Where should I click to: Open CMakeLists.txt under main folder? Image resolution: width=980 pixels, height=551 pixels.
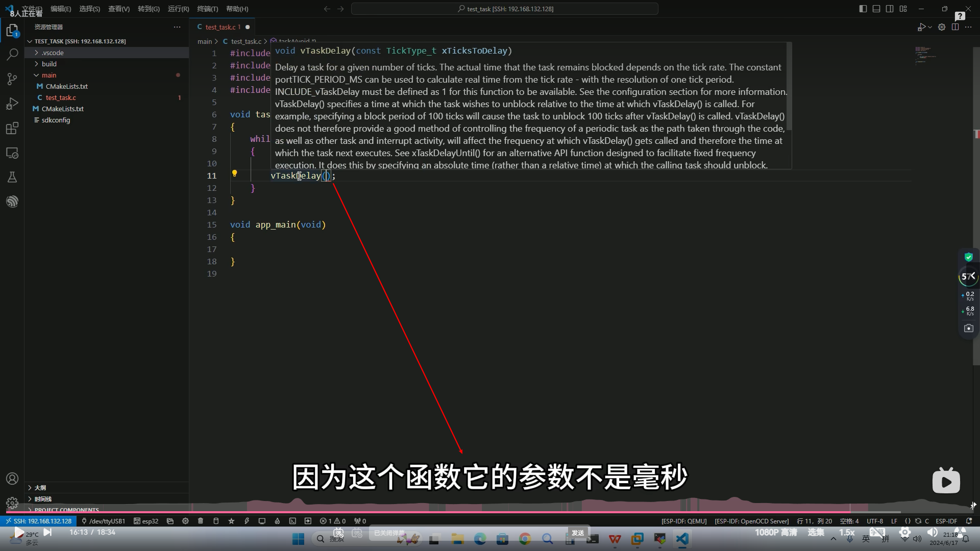point(107,86)
